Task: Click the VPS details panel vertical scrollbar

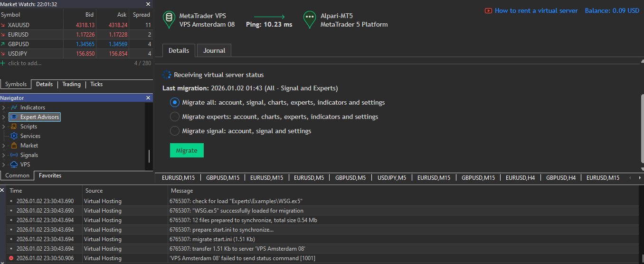Action: 642,128
